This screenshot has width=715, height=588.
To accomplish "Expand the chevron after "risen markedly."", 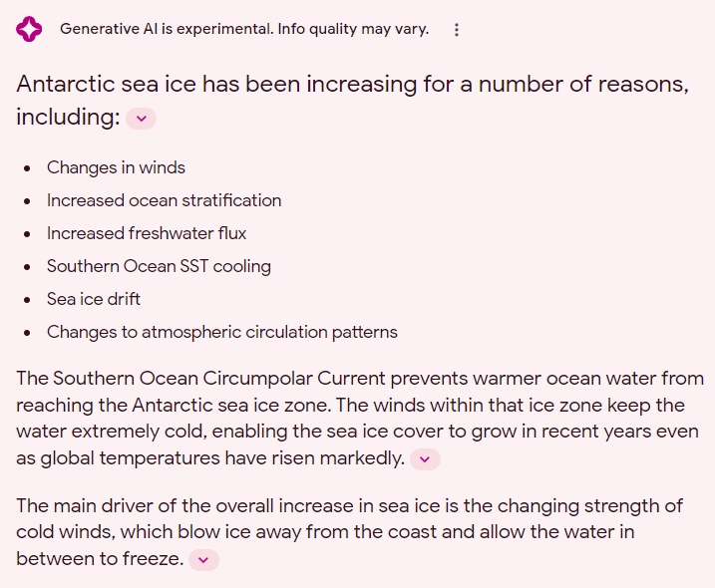I will tap(425, 459).
